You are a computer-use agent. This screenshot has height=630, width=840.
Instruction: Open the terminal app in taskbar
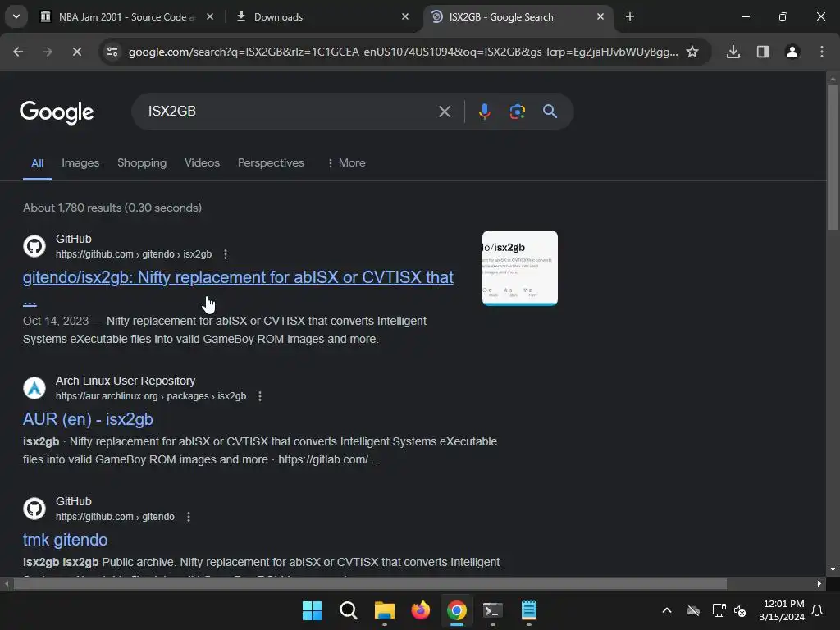[493, 610]
